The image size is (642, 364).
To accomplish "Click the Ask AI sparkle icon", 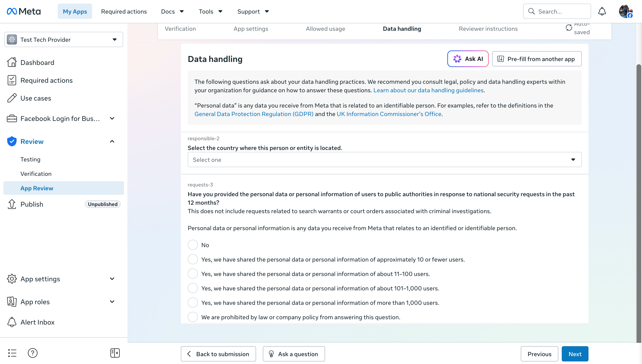I will click(x=457, y=59).
